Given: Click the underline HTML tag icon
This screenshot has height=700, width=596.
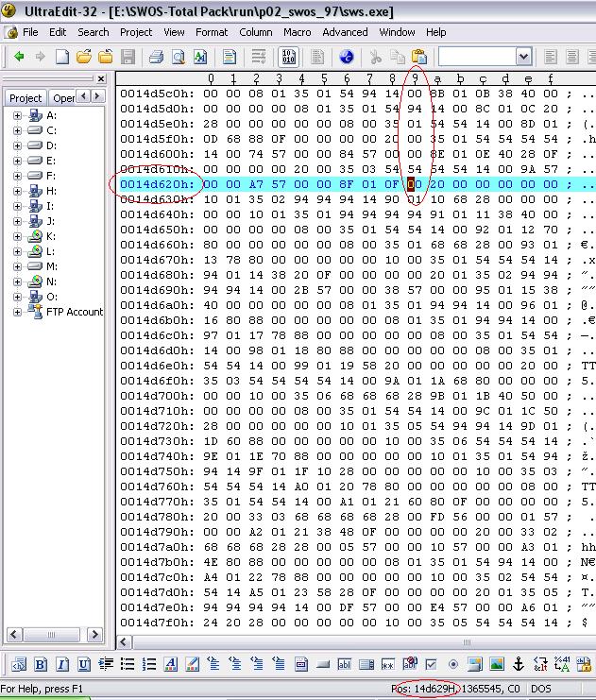Looking at the screenshot, I should coord(83,664).
